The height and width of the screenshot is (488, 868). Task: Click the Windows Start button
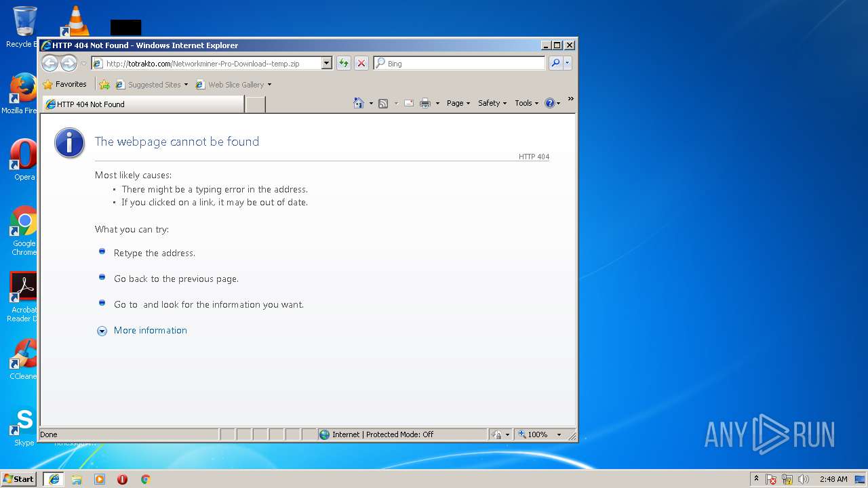pyautogui.click(x=18, y=479)
